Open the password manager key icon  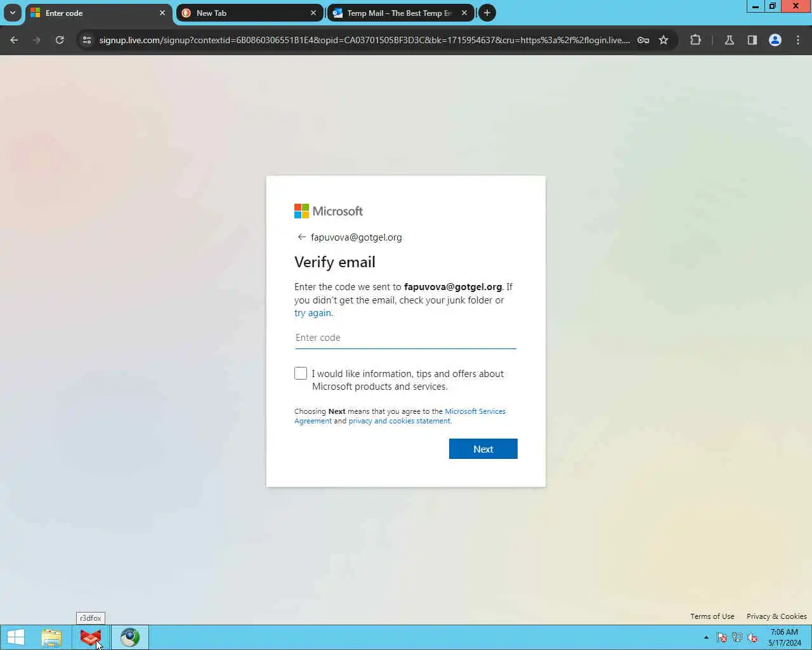click(643, 40)
